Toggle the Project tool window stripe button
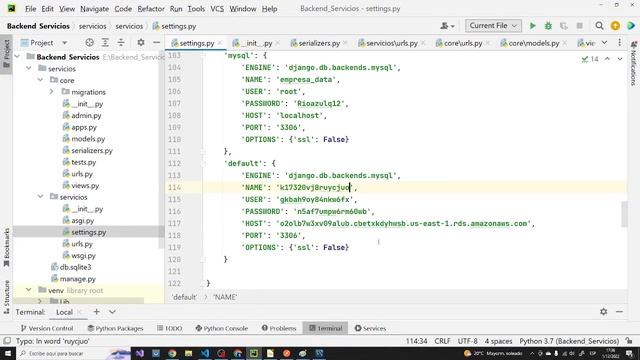Viewport: 640px width, 360px height. (6, 54)
